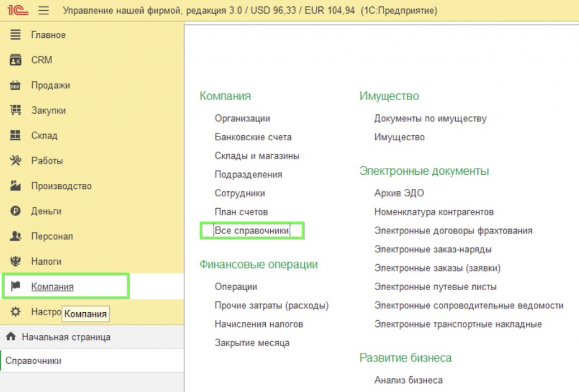Open the Номенклатура контрагентов link
Image resolution: width=579 pixels, height=392 pixels.
coord(434,212)
